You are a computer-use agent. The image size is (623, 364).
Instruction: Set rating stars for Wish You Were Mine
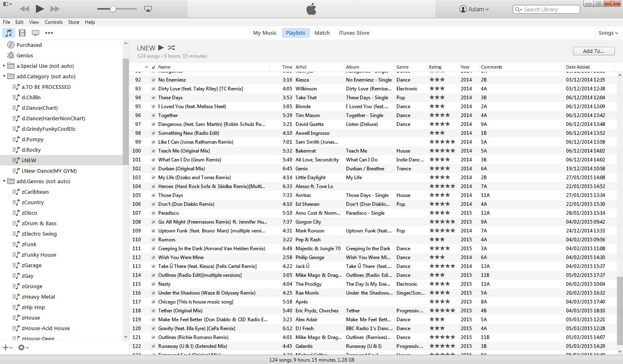[x=437, y=257]
